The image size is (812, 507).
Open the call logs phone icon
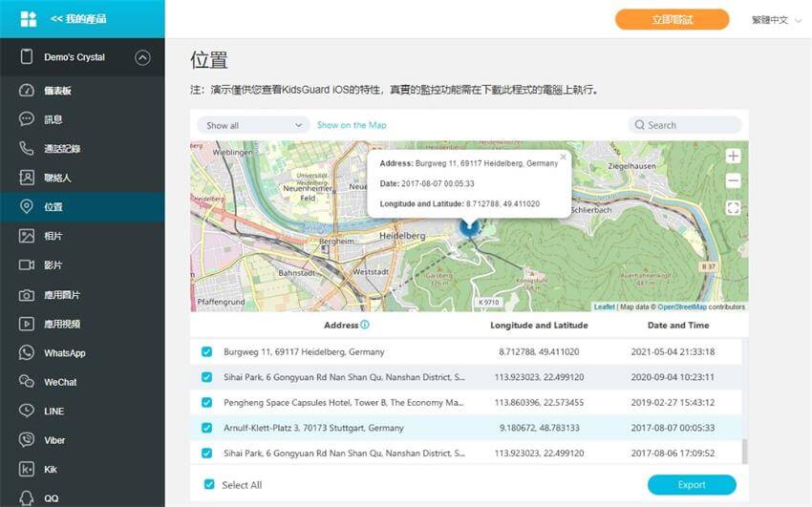click(x=27, y=148)
